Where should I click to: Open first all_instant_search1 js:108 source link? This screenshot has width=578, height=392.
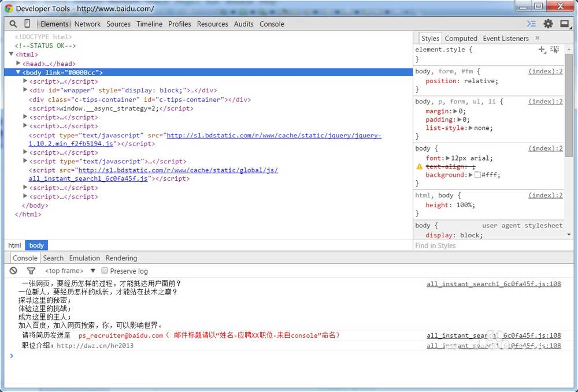coord(494,284)
